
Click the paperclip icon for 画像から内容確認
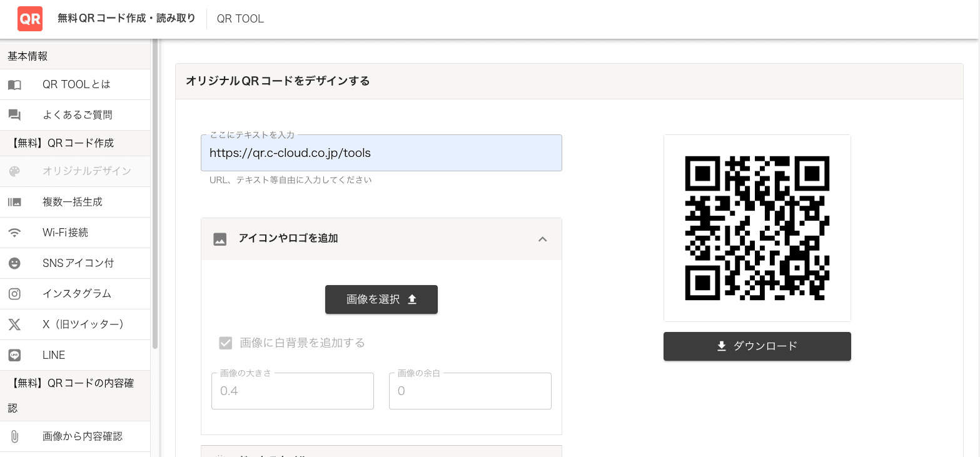pos(14,436)
